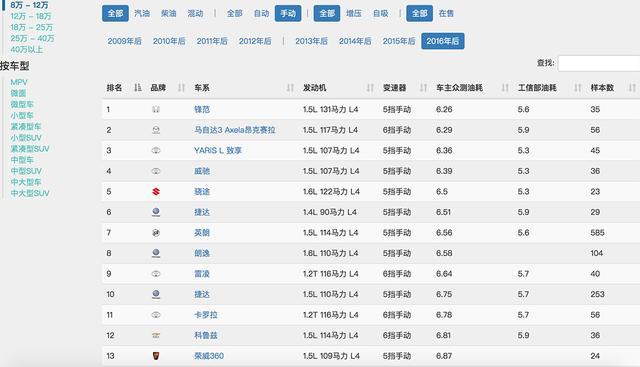This screenshot has width=640, height=367.
Task: Choose the 18万 - 25万 price range
Action: pos(31,27)
